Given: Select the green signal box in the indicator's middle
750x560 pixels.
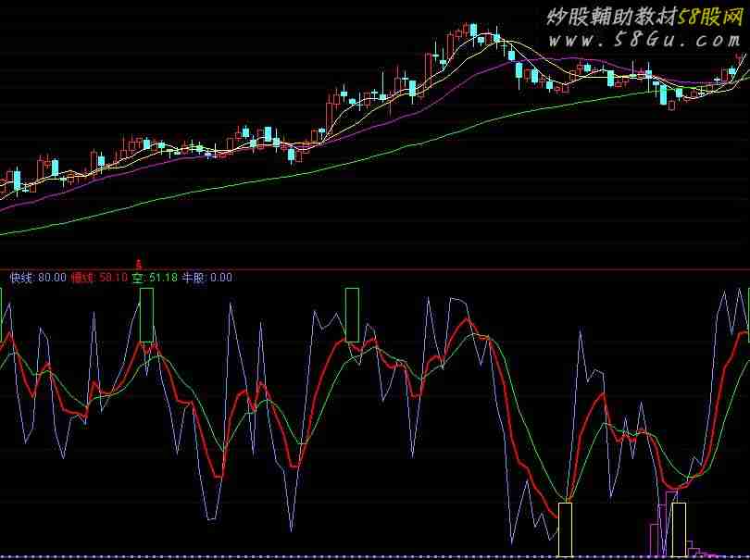Looking at the screenshot, I should (352, 315).
